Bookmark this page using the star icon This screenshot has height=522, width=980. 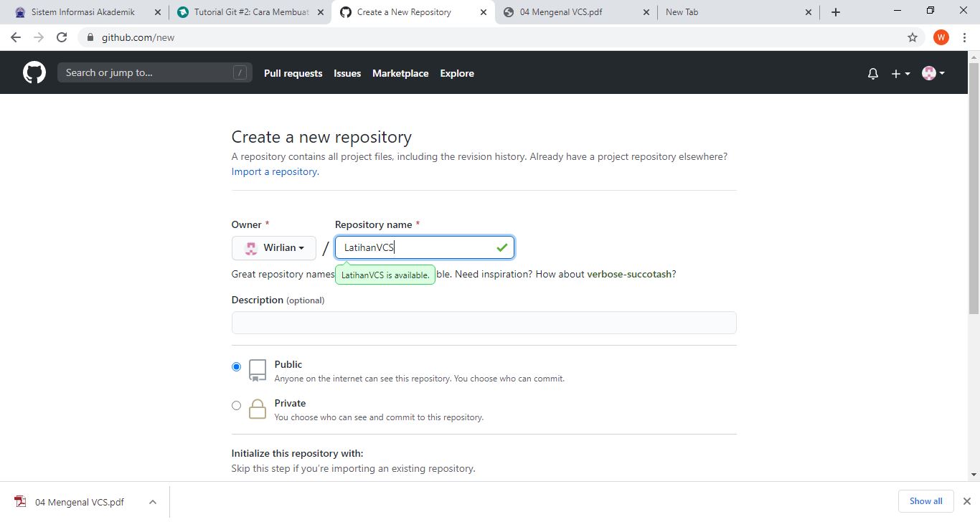click(x=911, y=37)
